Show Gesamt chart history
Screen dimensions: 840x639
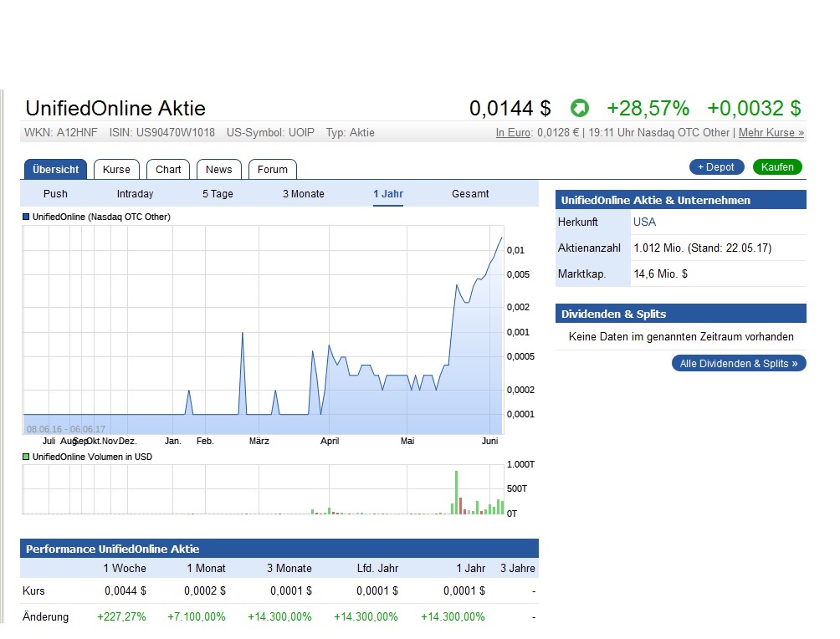pos(470,194)
